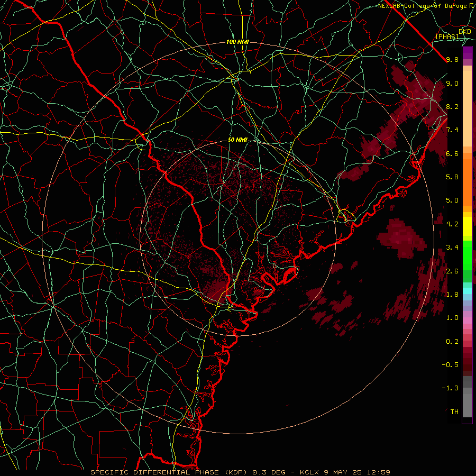The width and height of the screenshot is (476, 476).
Task: Click the -0.5 scale value
Action: point(450,365)
